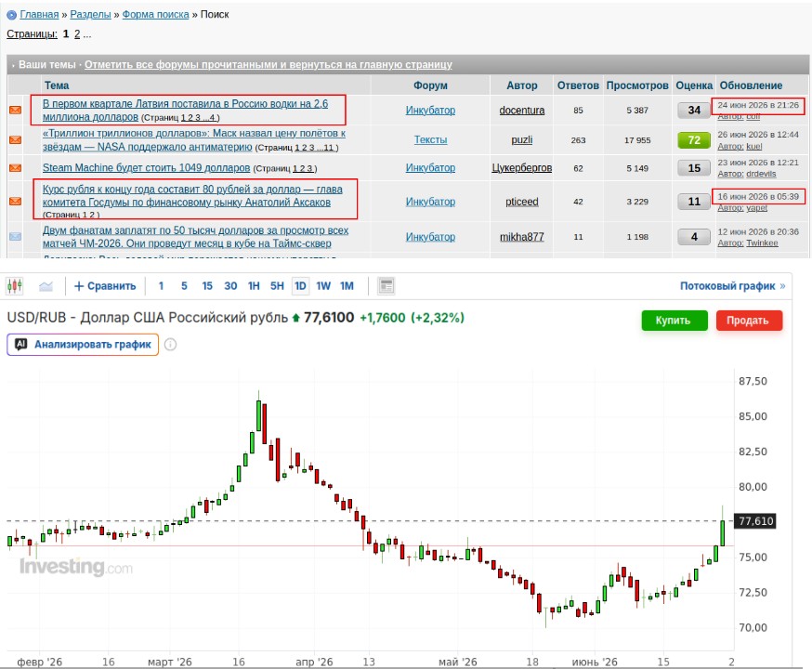The width and height of the screenshot is (812, 669).
Task: Open the Двум фанатам заплатят topic
Action: pos(195,237)
